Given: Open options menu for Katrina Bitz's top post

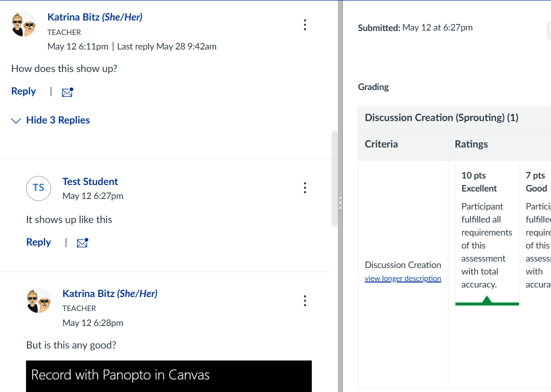Looking at the screenshot, I should click(x=305, y=25).
